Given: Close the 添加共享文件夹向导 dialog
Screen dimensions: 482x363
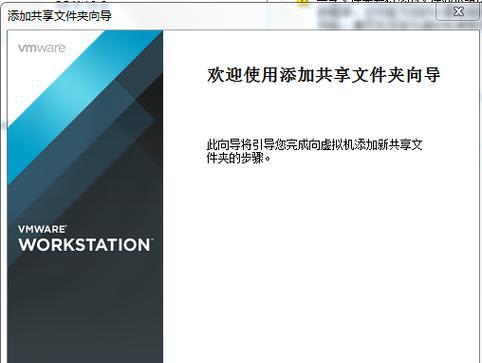Looking at the screenshot, I should click(458, 12).
